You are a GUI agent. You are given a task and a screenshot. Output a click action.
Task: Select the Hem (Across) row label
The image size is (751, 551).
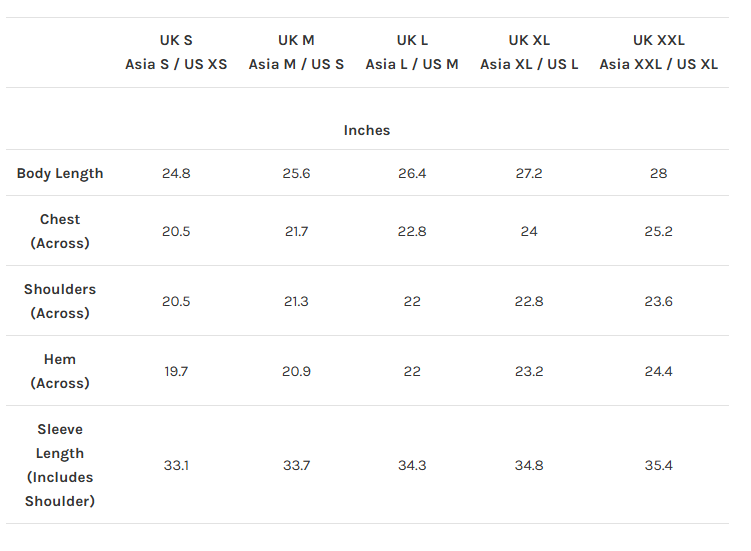[x=60, y=371]
